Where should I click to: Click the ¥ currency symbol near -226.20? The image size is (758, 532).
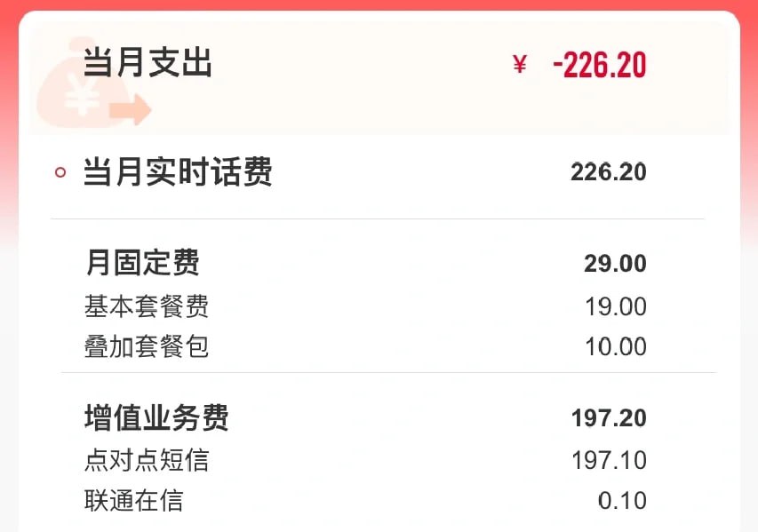520,64
